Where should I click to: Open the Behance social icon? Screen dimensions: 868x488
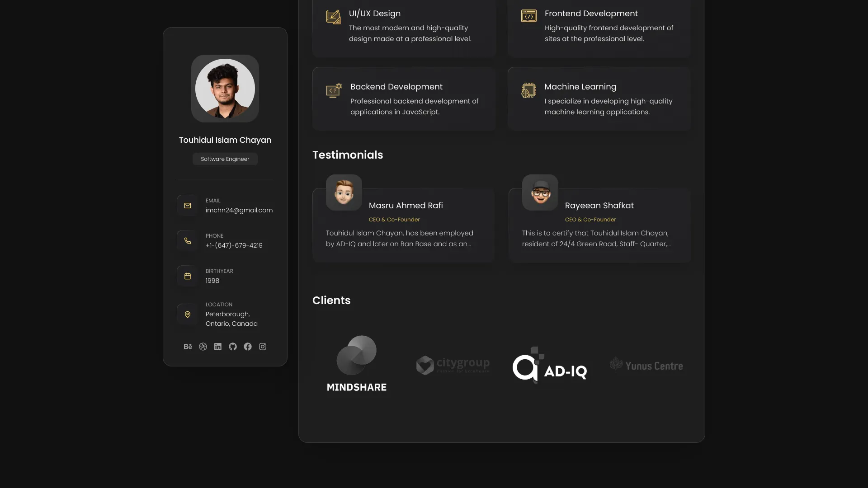point(188,347)
